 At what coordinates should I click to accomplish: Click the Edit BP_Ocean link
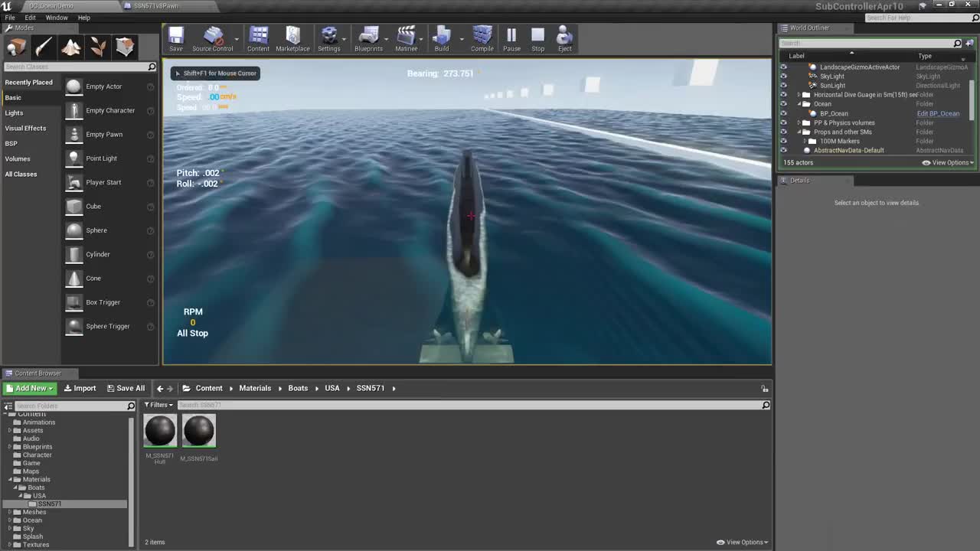click(938, 113)
